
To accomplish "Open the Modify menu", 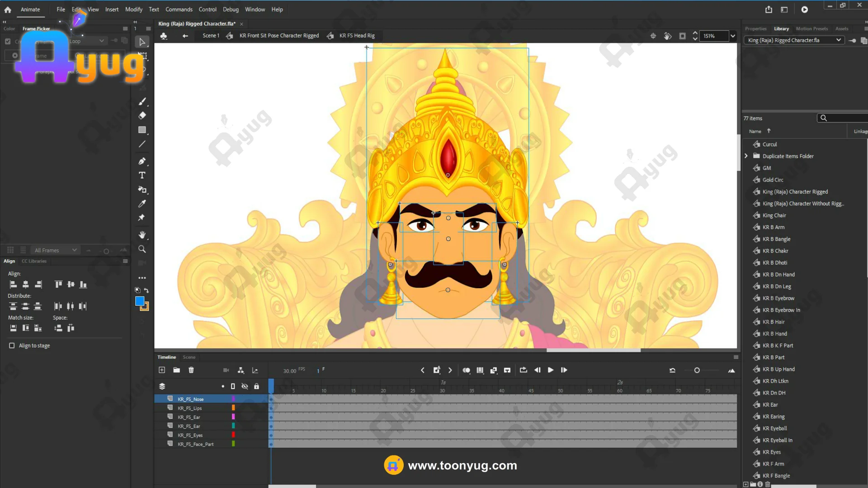I will [133, 9].
